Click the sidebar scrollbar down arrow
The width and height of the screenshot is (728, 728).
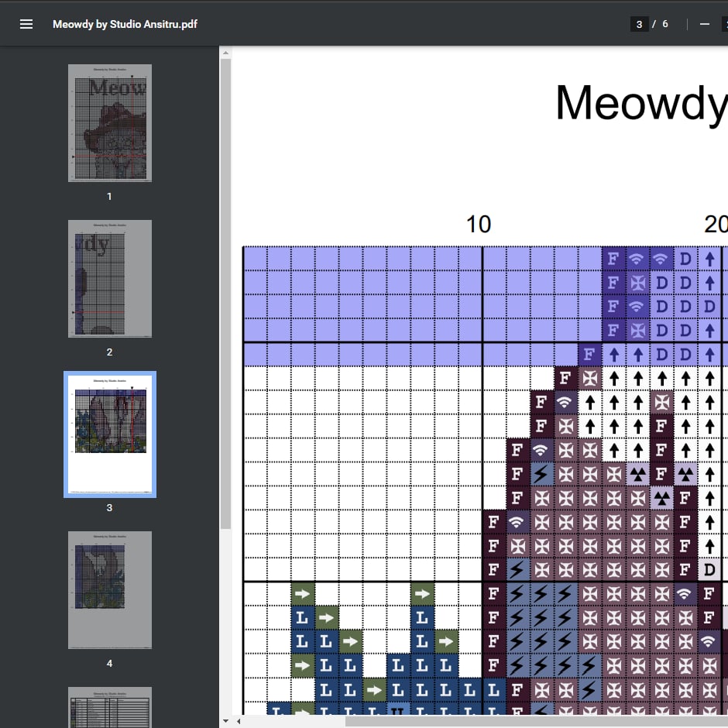(225, 720)
